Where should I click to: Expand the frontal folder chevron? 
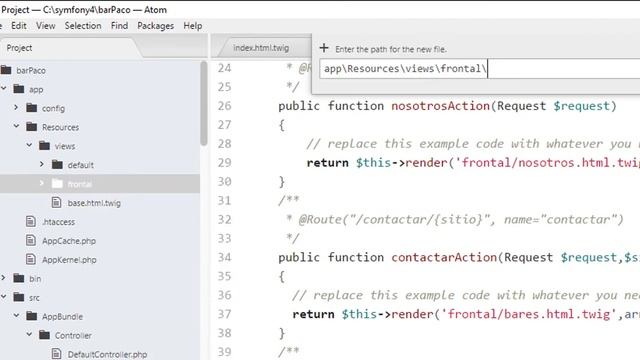[42, 183]
